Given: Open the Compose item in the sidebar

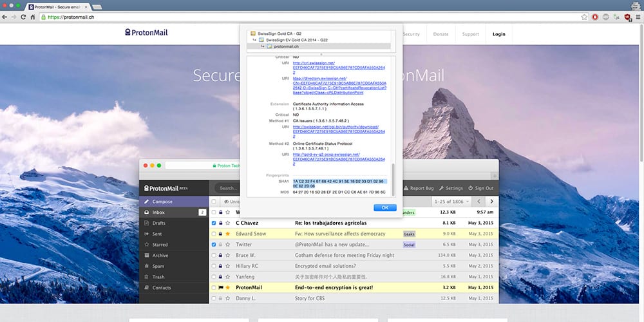Looking at the screenshot, I should pos(174,202).
